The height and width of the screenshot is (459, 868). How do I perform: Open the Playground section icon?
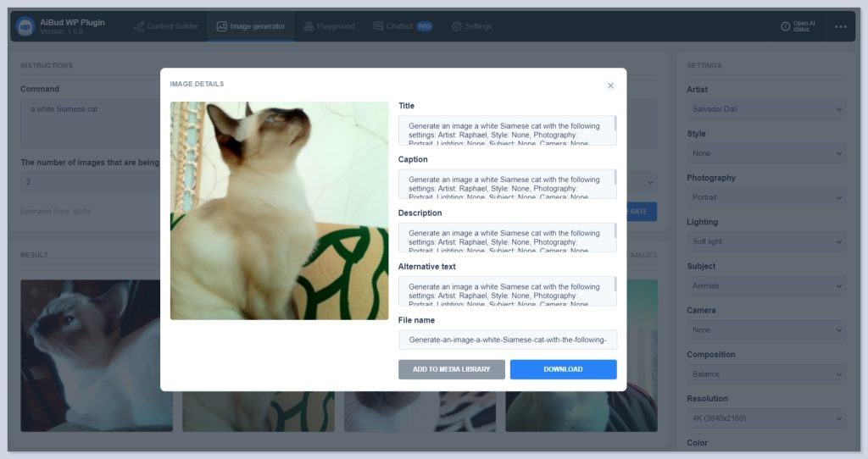[309, 26]
